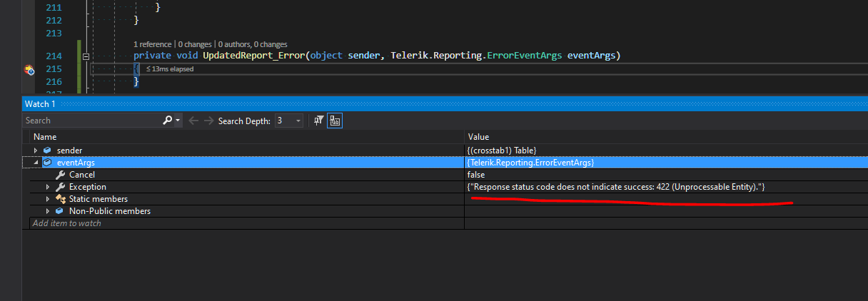This screenshot has width=868, height=301.
Task: Click the Watch search magnifier icon
Action: coord(168,121)
